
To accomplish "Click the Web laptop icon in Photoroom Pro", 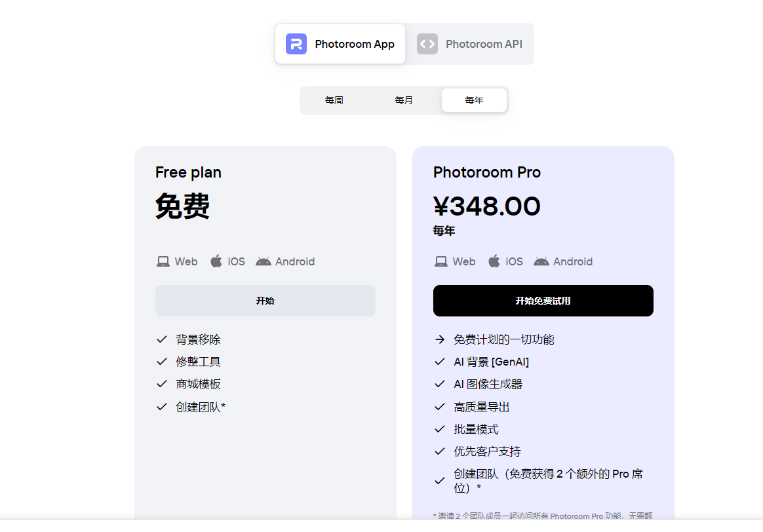I will pyautogui.click(x=441, y=261).
